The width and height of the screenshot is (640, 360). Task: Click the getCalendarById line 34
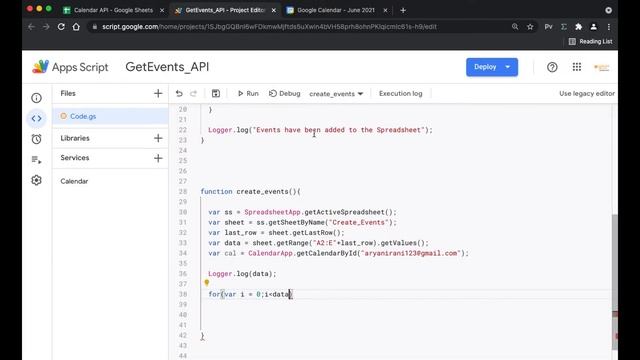(x=338, y=253)
